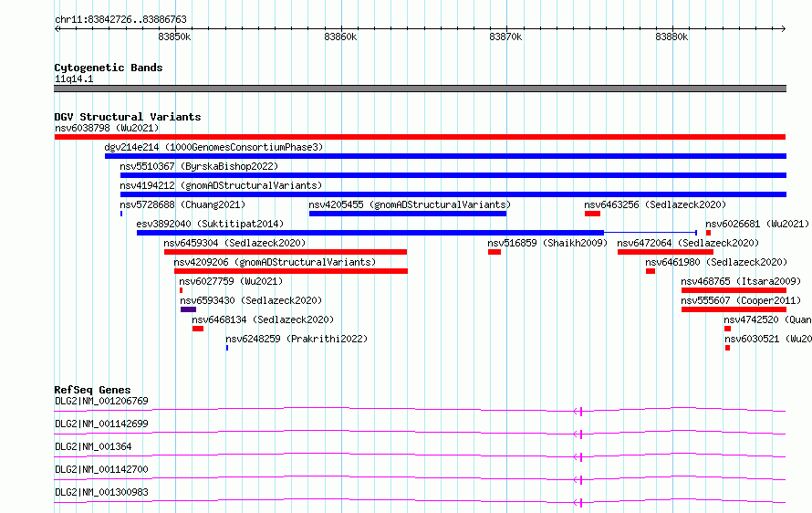Open DLG2|NM_001142699 transcript label
The image size is (812, 513).
[101, 424]
